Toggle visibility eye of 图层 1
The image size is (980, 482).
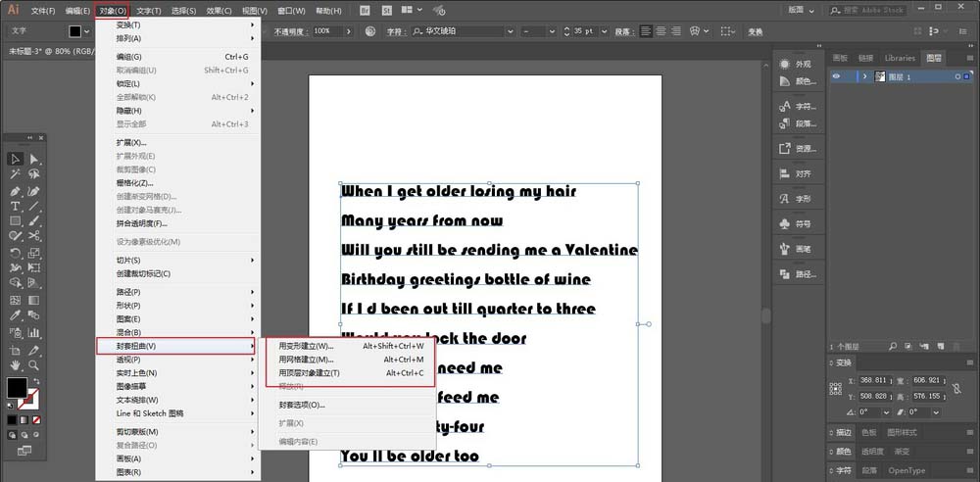836,76
